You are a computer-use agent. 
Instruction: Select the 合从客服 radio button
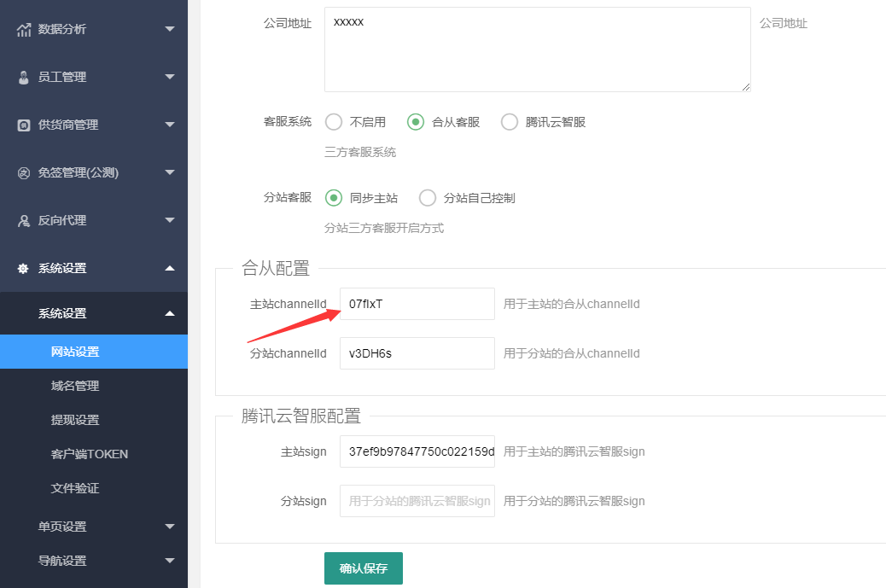(416, 122)
